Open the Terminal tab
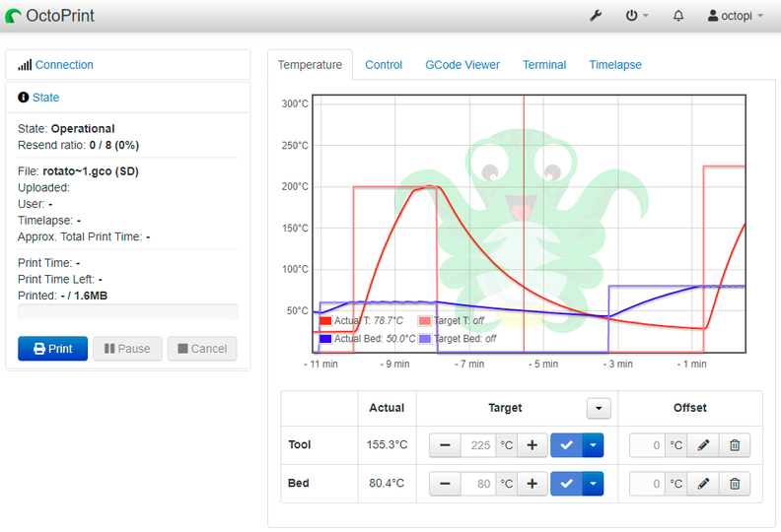Screen dimensions: 781x532 544,65
